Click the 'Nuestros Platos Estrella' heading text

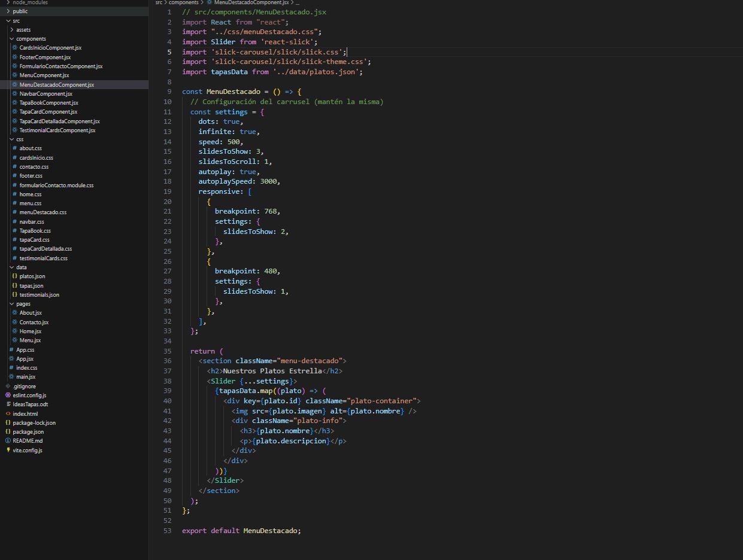(x=272, y=371)
